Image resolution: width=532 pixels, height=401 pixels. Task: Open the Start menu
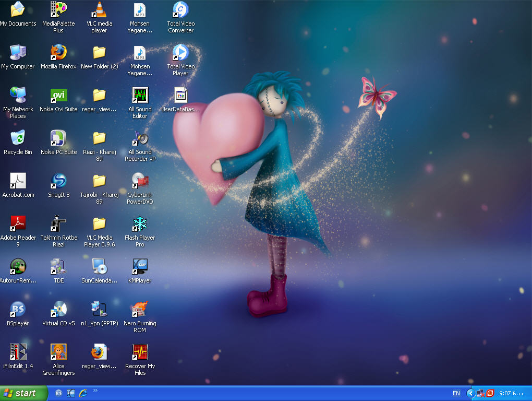click(x=23, y=393)
